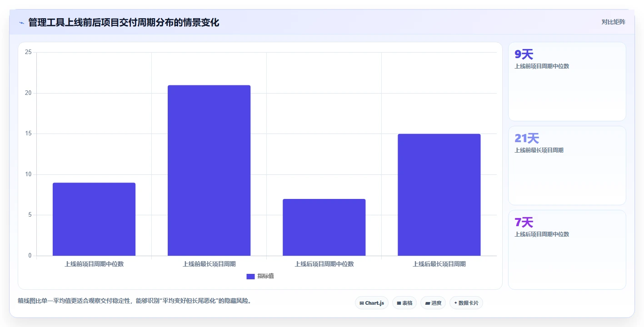The height and width of the screenshot is (327, 644).
Task: Click the y-axis value 10
Action: (x=28, y=174)
